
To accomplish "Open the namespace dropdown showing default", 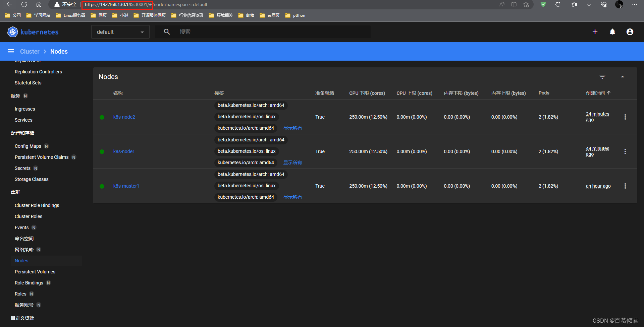I will (x=120, y=32).
